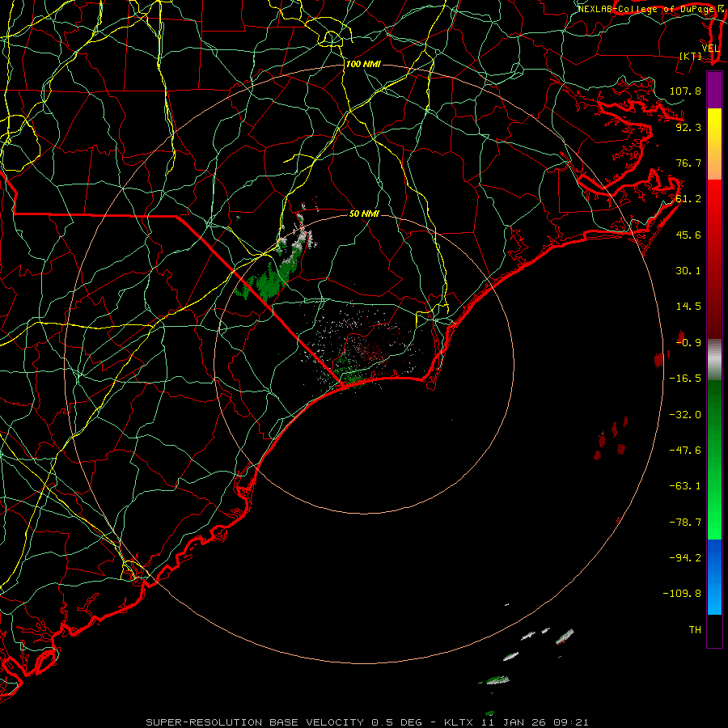Screen dimensions: 728x728
Task: Click the TH legend label
Action: coord(695,630)
